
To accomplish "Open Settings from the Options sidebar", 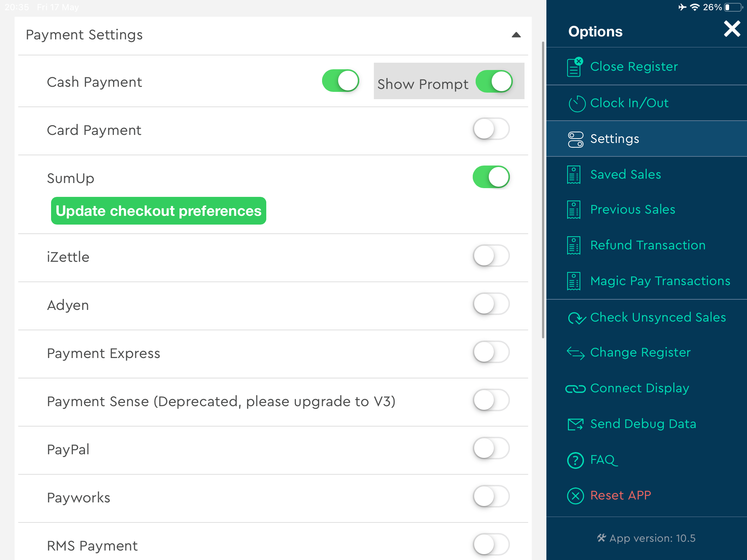I will coord(614,139).
